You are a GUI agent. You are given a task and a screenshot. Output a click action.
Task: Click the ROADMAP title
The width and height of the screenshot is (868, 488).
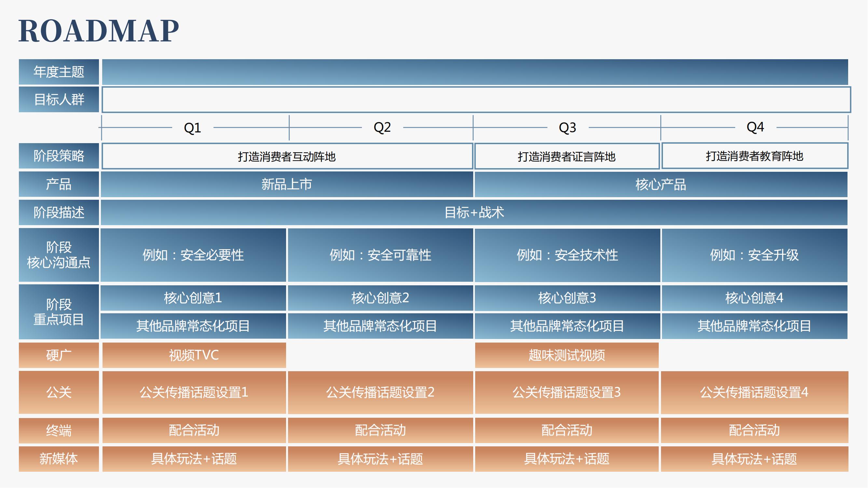(99, 31)
